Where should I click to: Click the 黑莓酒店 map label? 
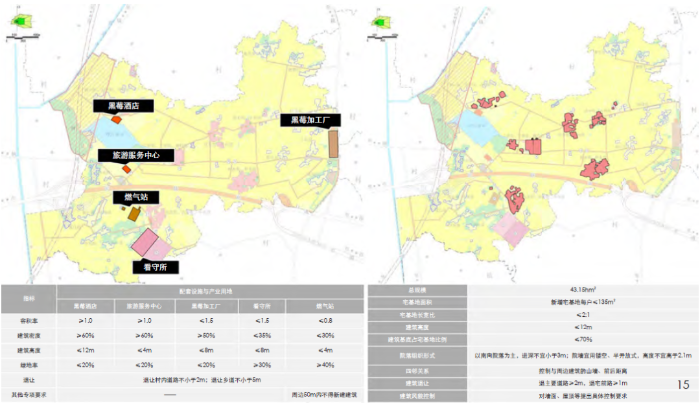click(123, 105)
